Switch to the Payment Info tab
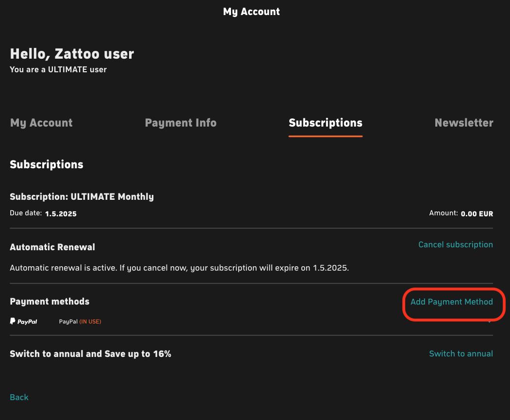The width and height of the screenshot is (510, 420). coord(181,123)
